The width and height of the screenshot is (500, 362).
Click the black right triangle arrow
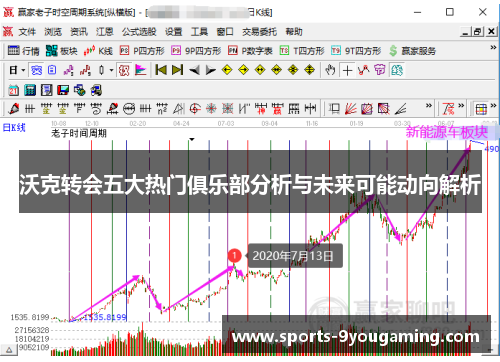211,70
